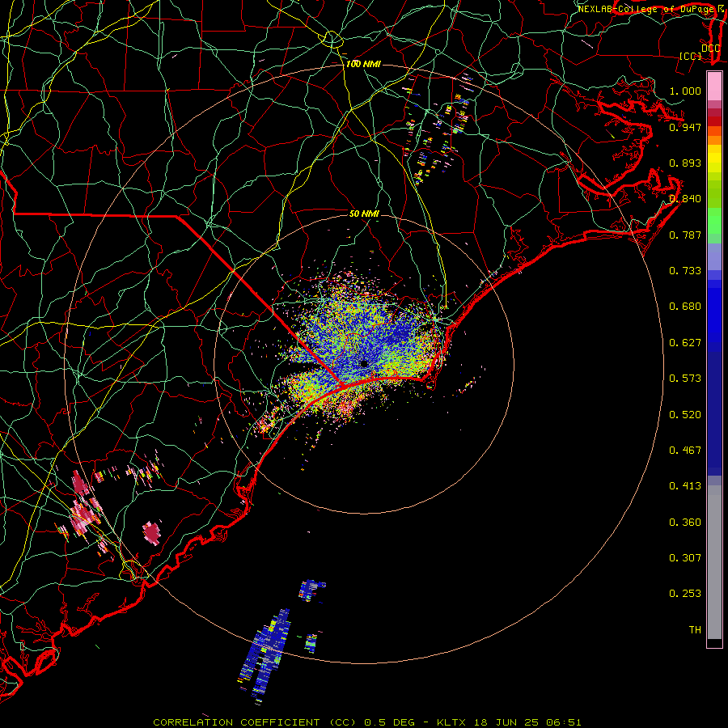Click the 50 NMI range ring label
Image resolution: width=728 pixels, height=728 pixels.
[x=364, y=214]
